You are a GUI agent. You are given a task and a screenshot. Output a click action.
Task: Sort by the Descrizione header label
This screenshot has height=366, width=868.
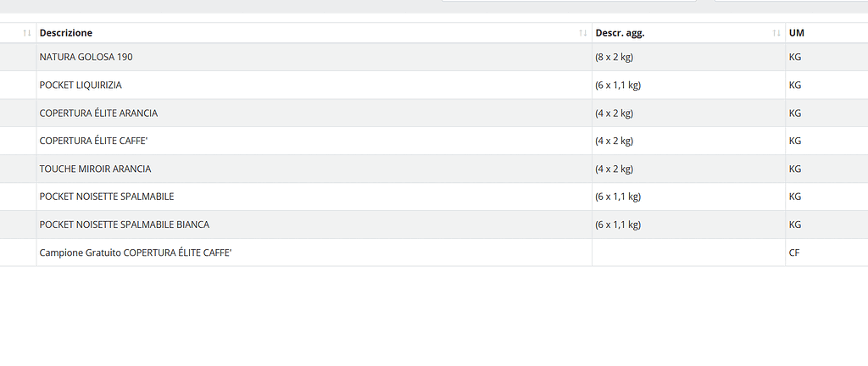(66, 33)
